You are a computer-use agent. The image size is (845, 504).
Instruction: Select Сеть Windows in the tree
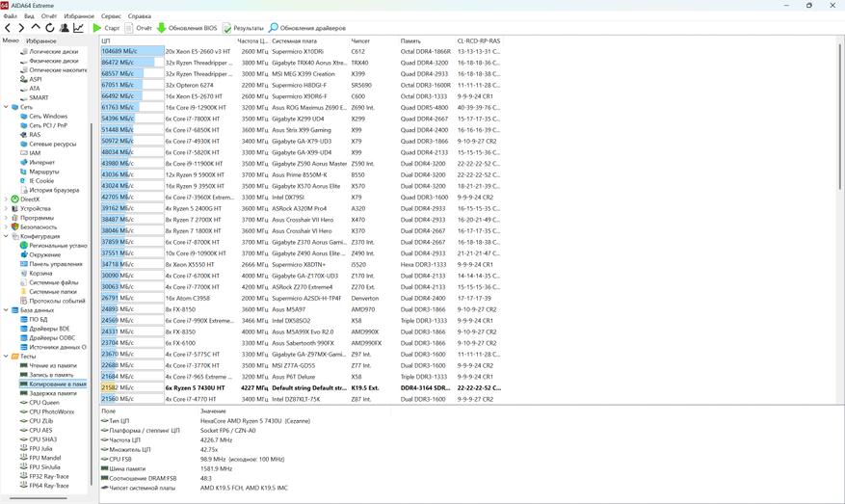pyautogui.click(x=43, y=116)
